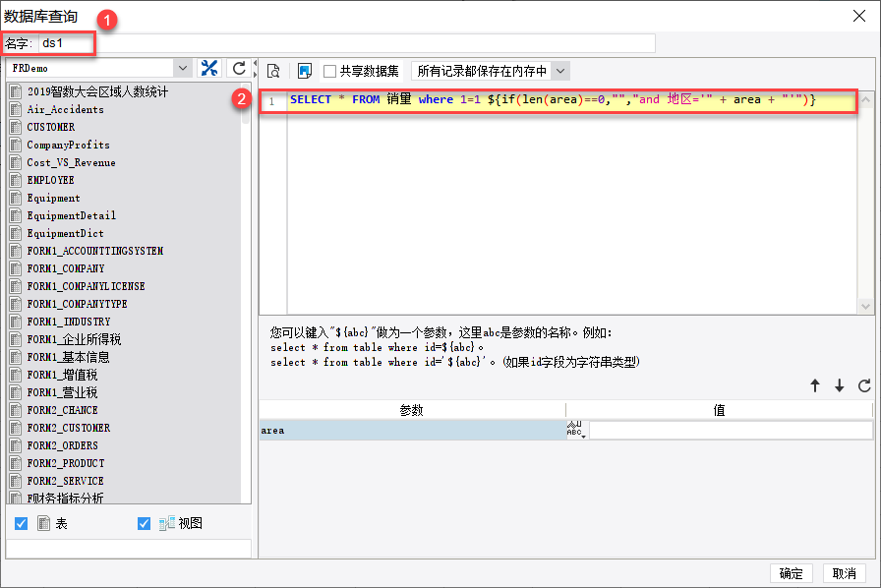The image size is (881, 588).
Task: Click 确定 to confirm the query
Action: 792,573
